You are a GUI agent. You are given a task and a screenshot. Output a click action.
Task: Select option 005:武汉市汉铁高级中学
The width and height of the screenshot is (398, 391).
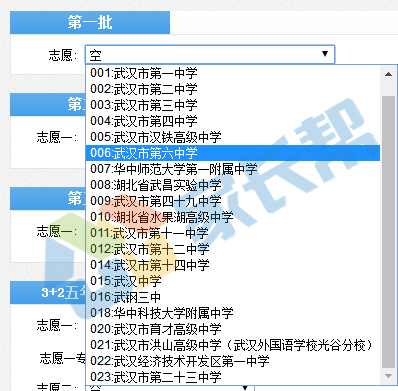click(233, 137)
